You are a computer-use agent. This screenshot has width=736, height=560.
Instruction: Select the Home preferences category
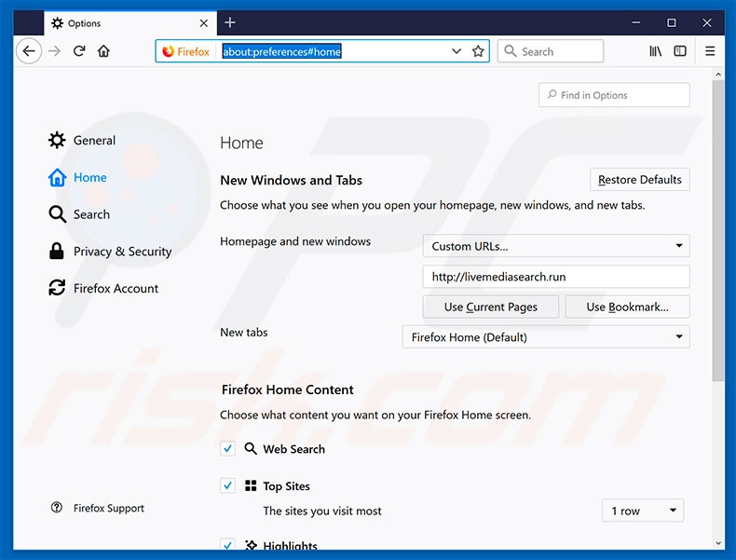pos(78,177)
